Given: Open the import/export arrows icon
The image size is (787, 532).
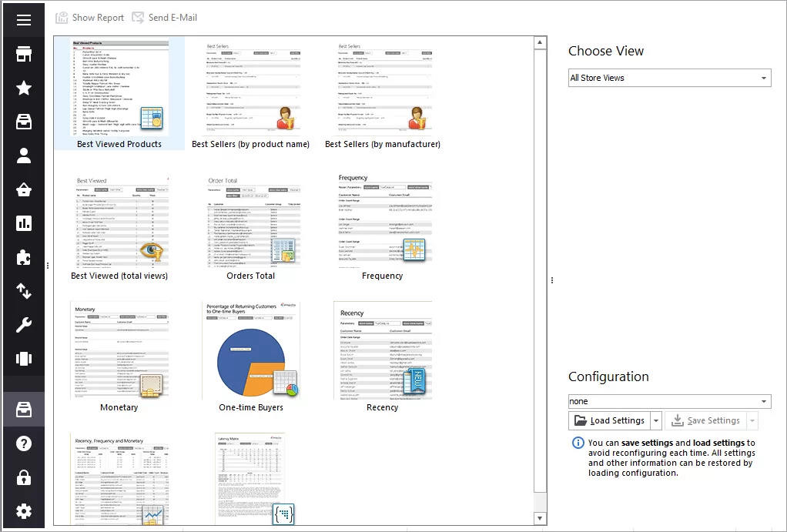Looking at the screenshot, I should 24,291.
